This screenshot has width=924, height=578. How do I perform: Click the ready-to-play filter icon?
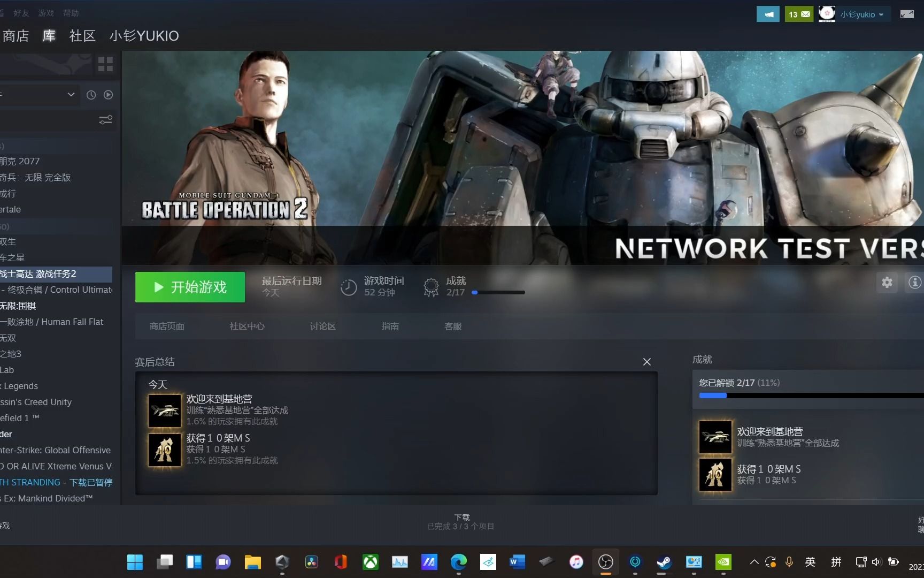coord(109,95)
